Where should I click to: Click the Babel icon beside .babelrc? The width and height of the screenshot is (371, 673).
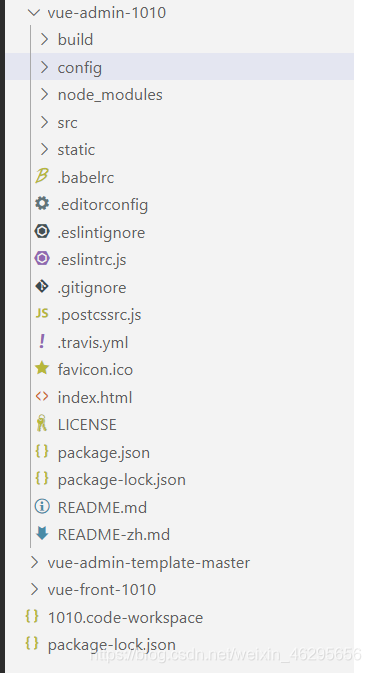tap(42, 176)
